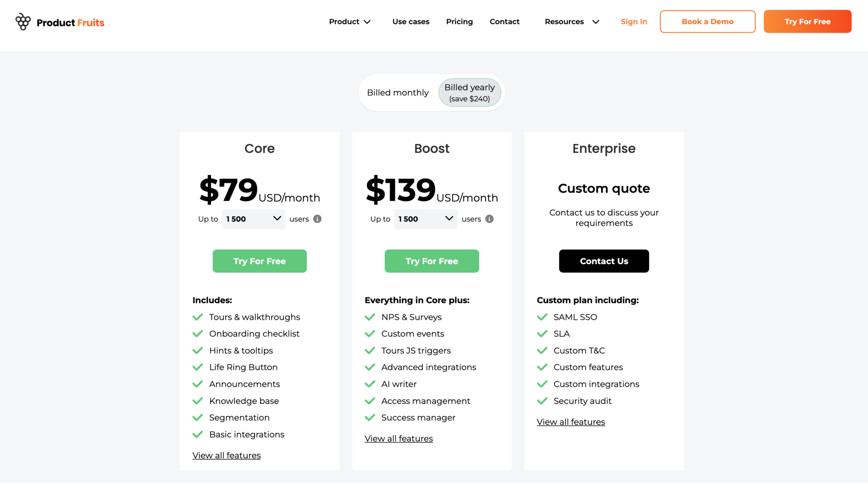This screenshot has height=484, width=868.
Task: Expand the Resources navigation menu
Action: pos(571,21)
